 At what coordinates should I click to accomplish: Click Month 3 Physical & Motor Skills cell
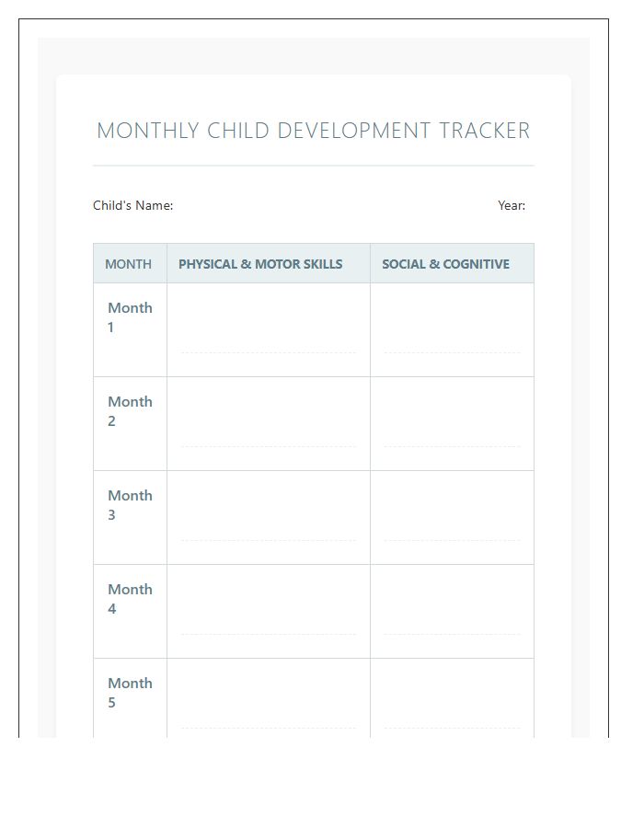[269, 517]
